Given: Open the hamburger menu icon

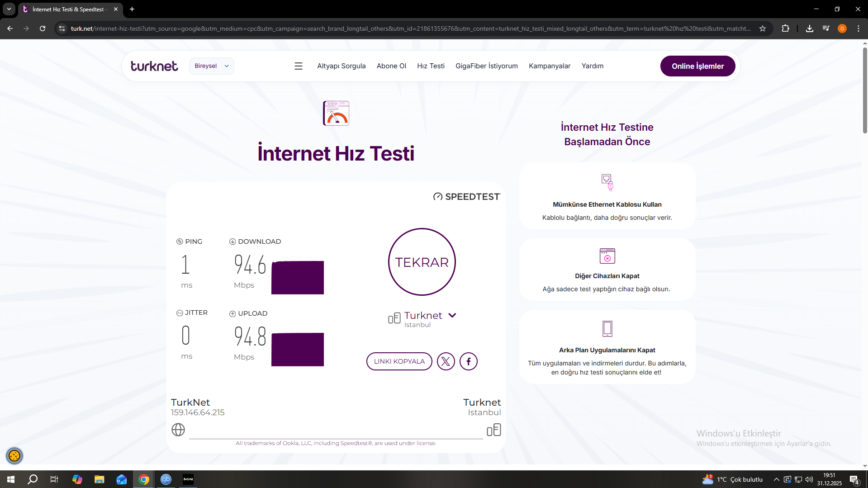Looking at the screenshot, I should pos(299,66).
